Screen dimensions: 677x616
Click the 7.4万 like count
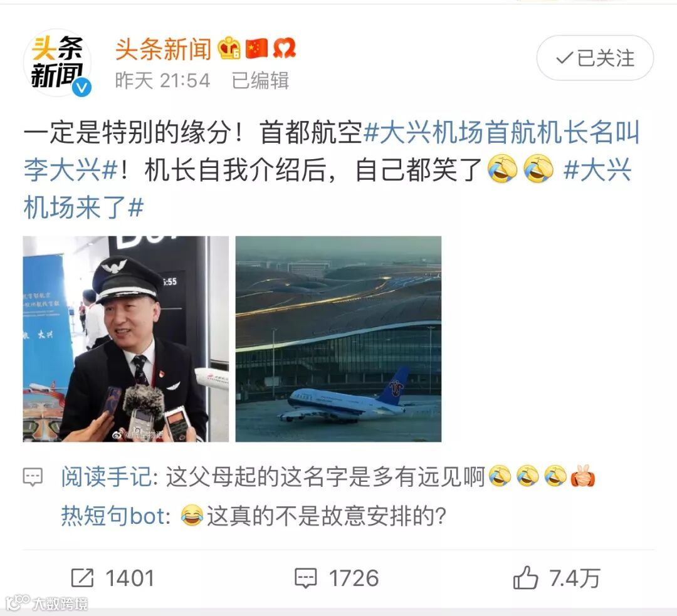click(575, 578)
